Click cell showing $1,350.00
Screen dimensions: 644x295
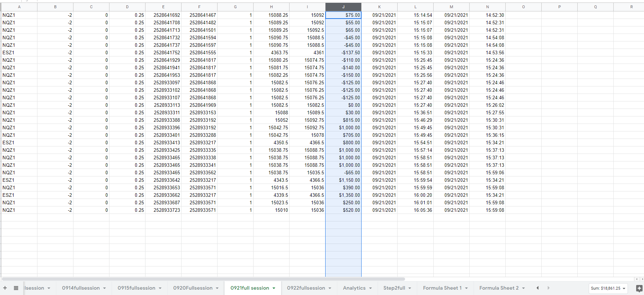343,195
